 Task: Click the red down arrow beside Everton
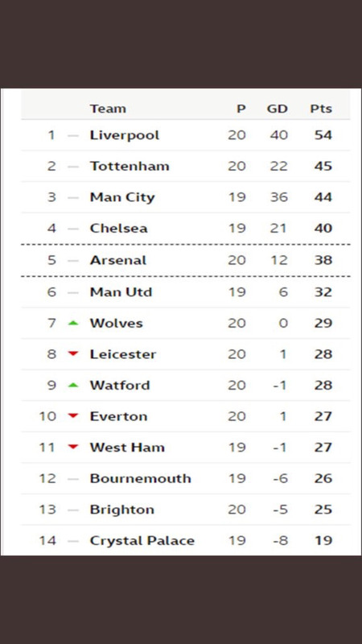pyautogui.click(x=73, y=416)
